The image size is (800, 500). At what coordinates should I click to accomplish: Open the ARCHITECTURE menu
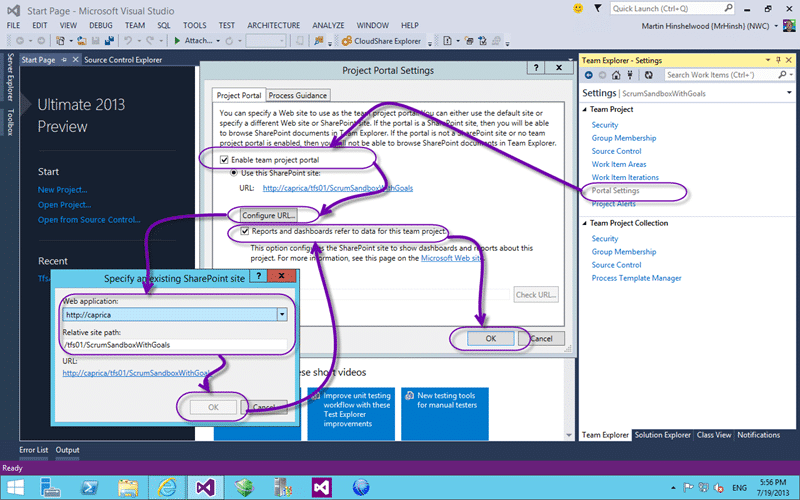pyautogui.click(x=273, y=25)
